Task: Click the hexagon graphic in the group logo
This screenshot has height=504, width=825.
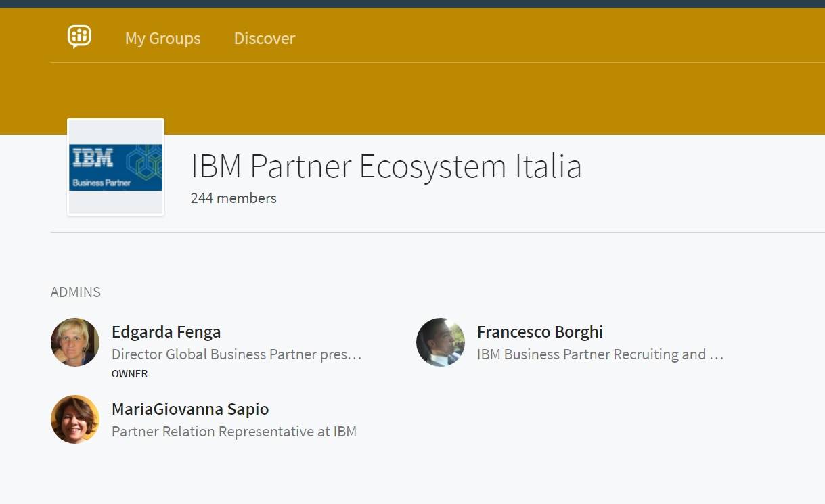Action: [144, 163]
